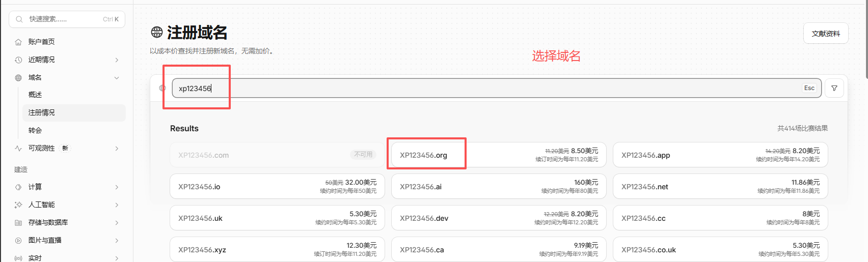Select the XP123456.uk domain result
The height and width of the screenshot is (262, 868).
pyautogui.click(x=277, y=218)
